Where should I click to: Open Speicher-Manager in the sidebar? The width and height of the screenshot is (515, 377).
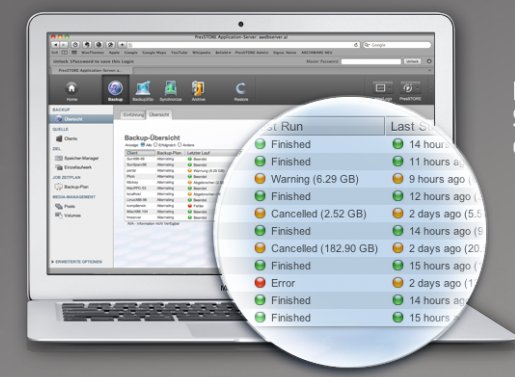[x=77, y=158]
